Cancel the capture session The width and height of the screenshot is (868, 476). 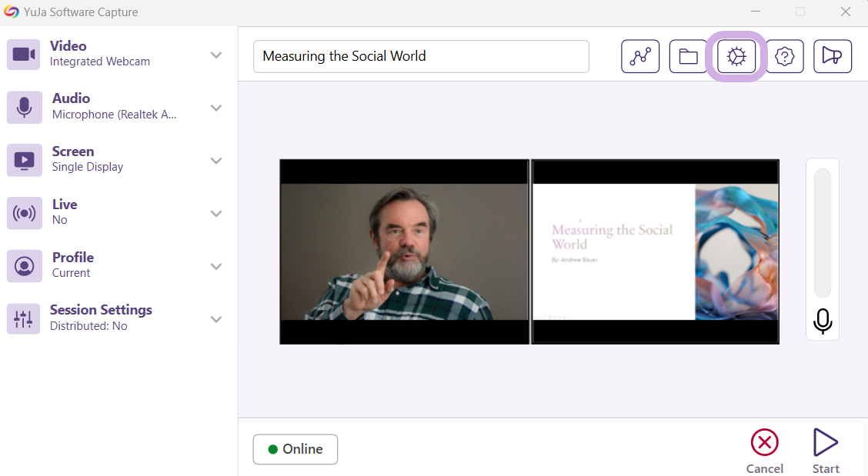[x=764, y=451]
